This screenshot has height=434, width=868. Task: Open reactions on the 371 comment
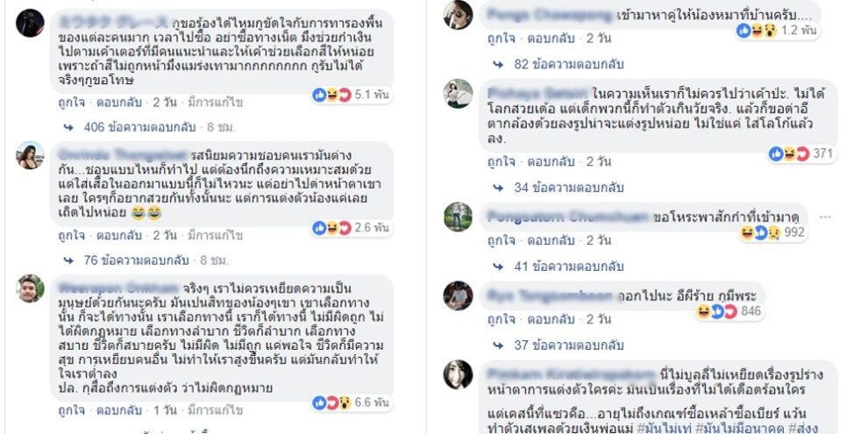coord(802,153)
